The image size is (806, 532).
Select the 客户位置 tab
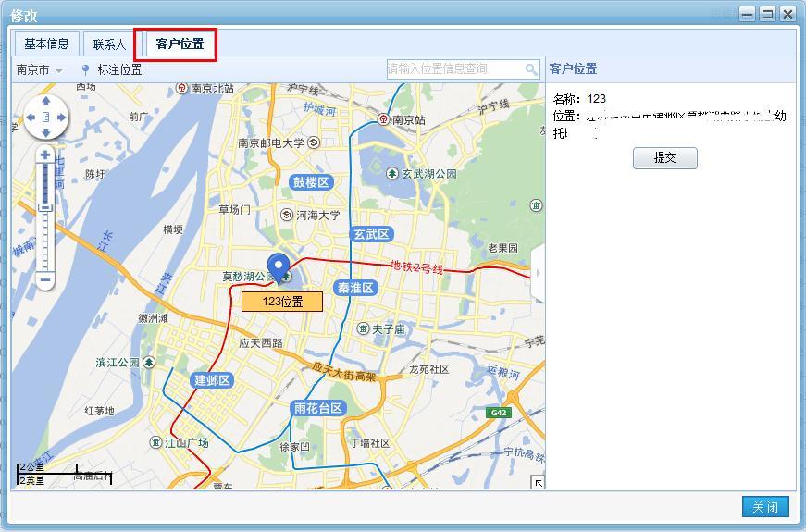click(180, 44)
